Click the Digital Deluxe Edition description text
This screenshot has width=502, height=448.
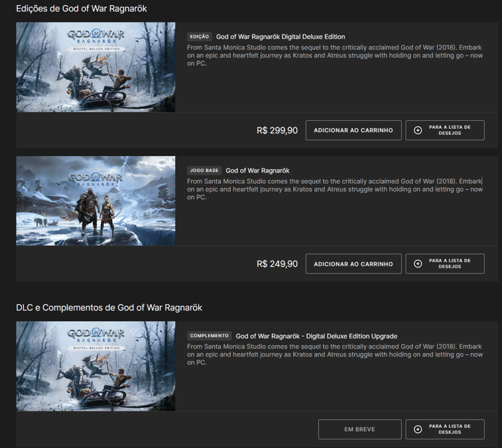pos(335,56)
